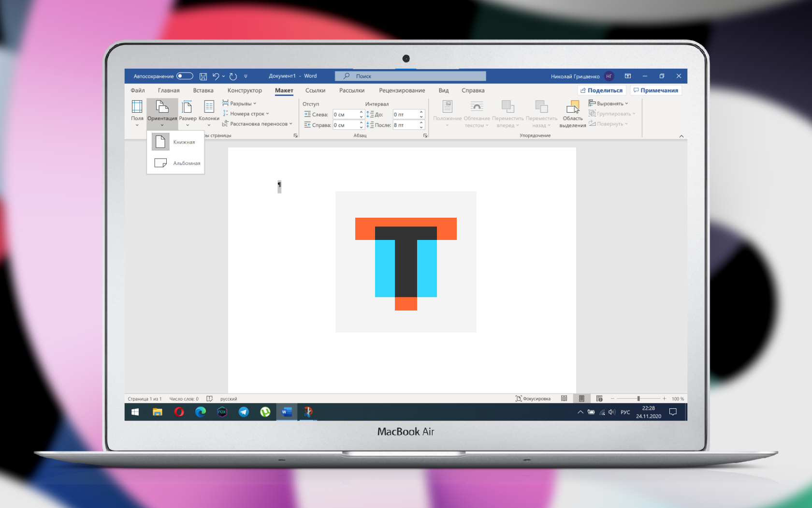Switch to the Рецензирование tab

tap(402, 90)
